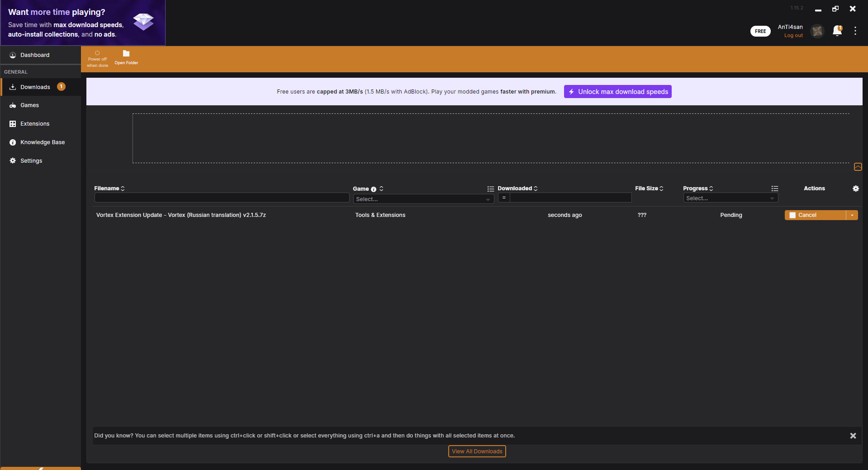Open the notifications bell
Image resolution: width=868 pixels, height=470 pixels.
836,31
